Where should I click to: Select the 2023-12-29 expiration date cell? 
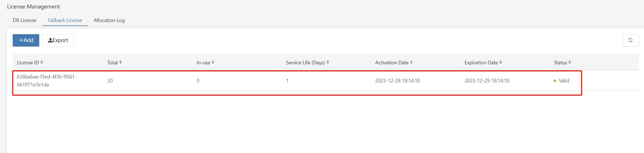click(487, 81)
